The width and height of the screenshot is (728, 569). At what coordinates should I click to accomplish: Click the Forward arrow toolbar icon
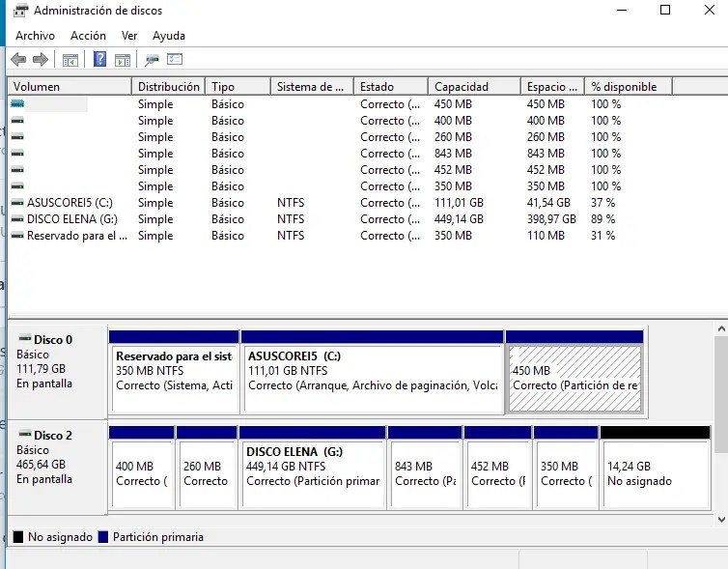point(41,60)
